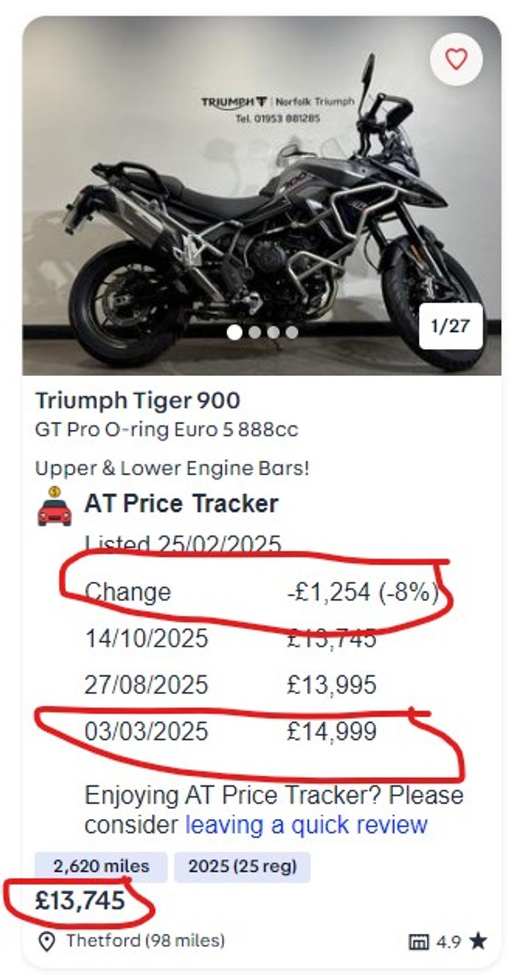Click the Change -£1,254 (-8%) row
This screenshot has width=529, height=980.
pyautogui.click(x=261, y=592)
